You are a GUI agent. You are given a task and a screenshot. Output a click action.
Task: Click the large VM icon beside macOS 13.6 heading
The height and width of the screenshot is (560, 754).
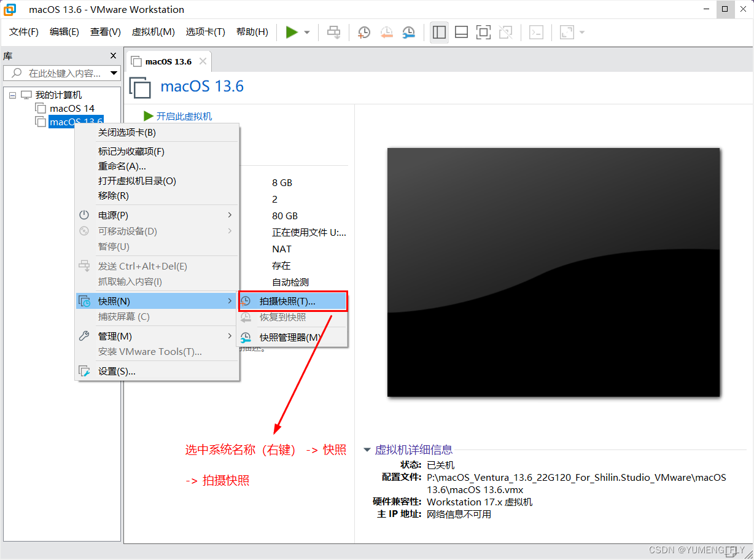point(140,87)
